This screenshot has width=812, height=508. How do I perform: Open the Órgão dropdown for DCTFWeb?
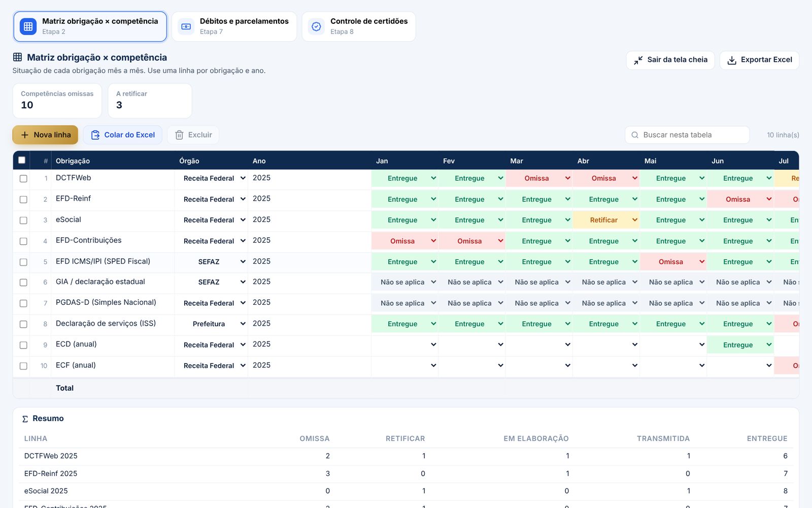211,178
